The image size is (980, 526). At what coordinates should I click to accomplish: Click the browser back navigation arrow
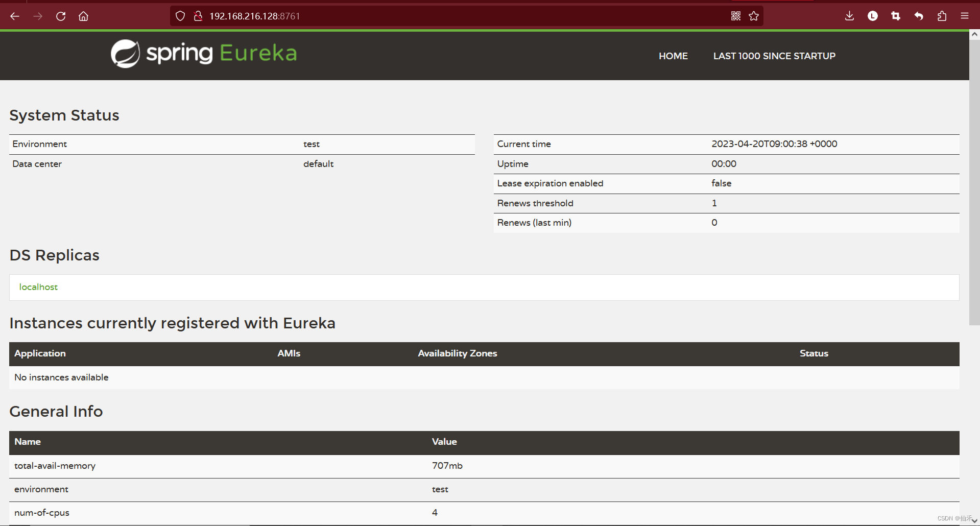15,16
